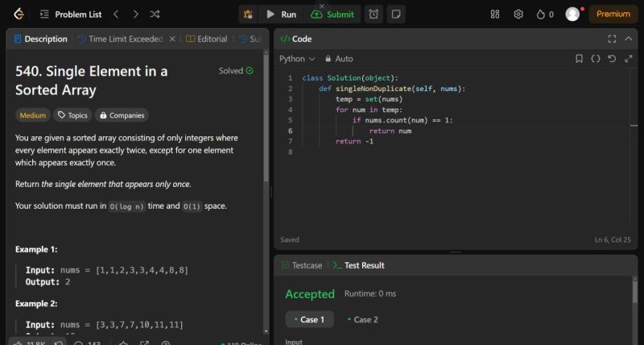Close the Time Limit Exceeded tab

tap(172, 39)
